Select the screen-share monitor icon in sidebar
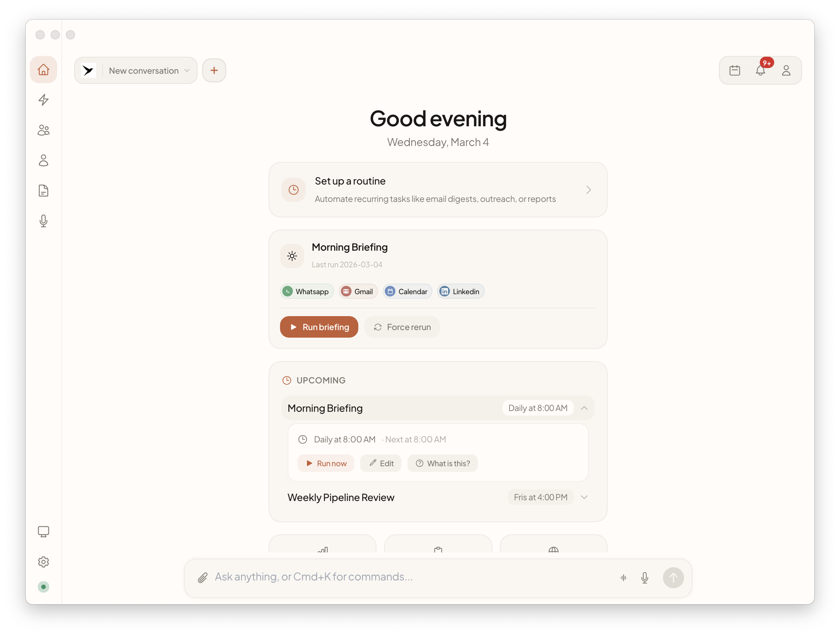Image resolution: width=840 pixels, height=636 pixels. (x=43, y=532)
